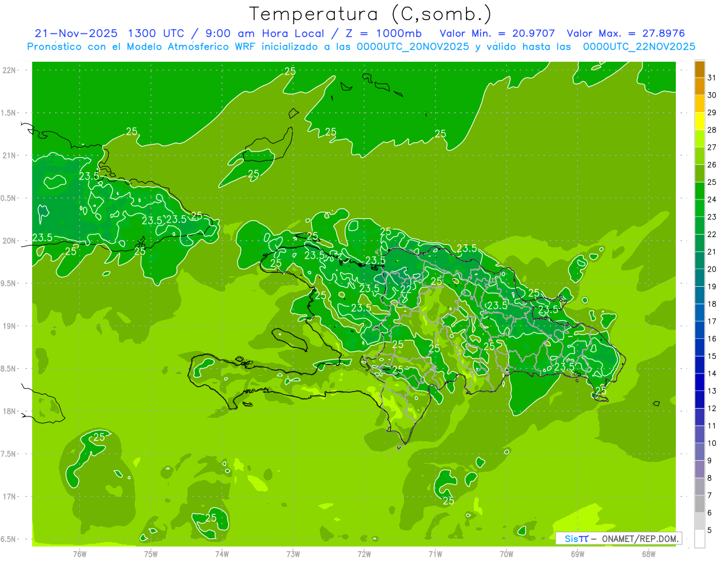The image size is (728, 562).
Task: Click the "27" colorbar value
Action: tap(712, 147)
